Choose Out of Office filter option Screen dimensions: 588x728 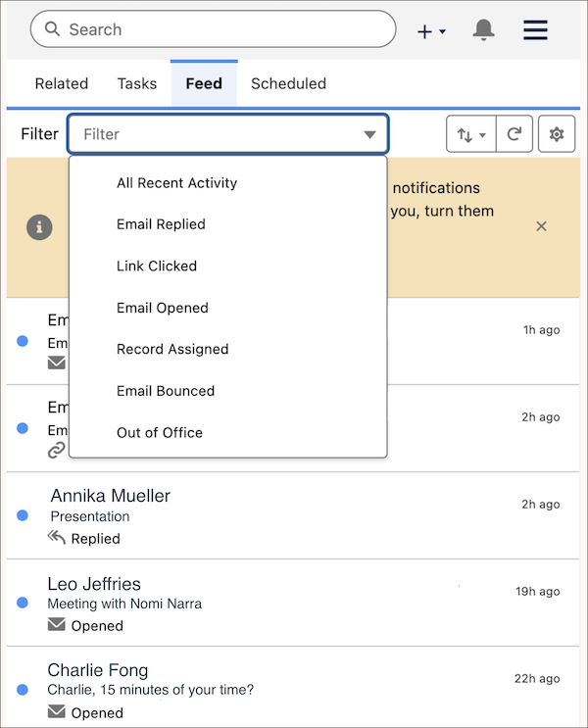pyautogui.click(x=228, y=433)
